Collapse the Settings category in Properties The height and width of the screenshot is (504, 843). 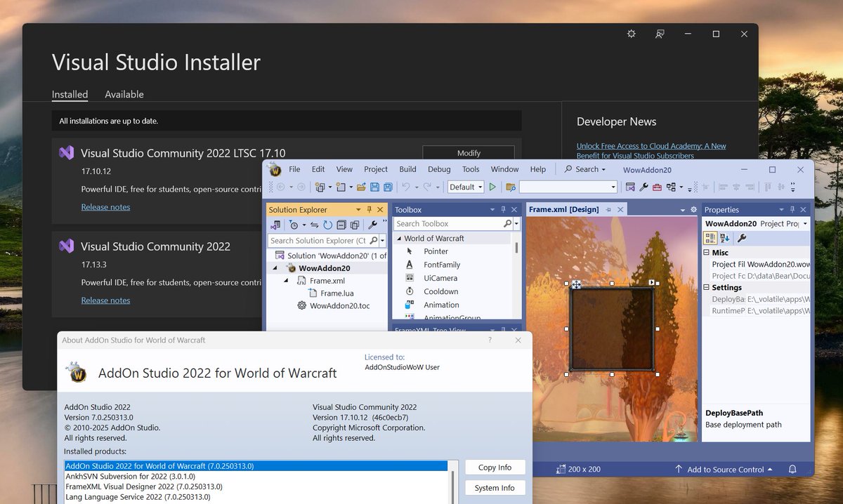pyautogui.click(x=707, y=288)
